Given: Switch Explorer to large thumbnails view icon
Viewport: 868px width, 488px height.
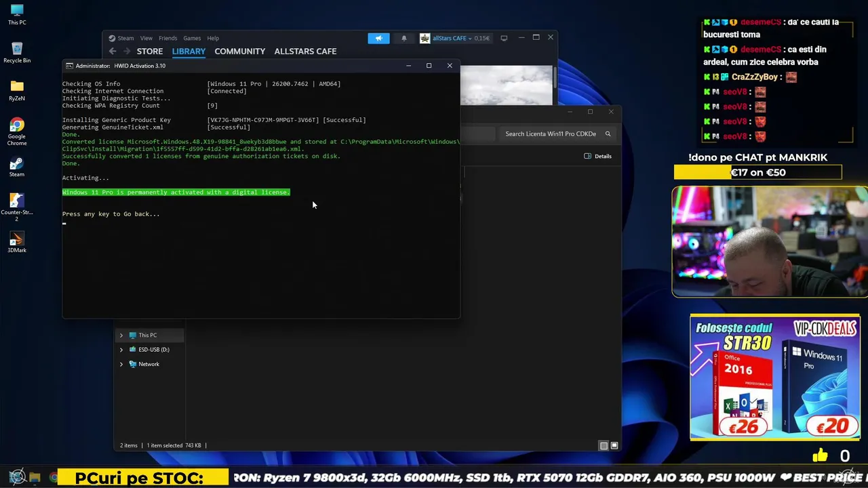Looking at the screenshot, I should click(614, 445).
